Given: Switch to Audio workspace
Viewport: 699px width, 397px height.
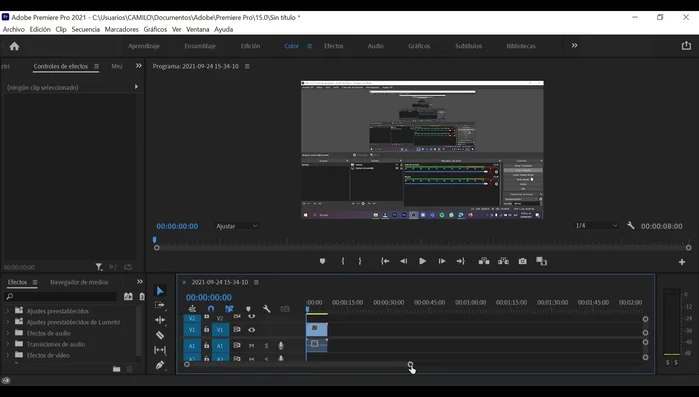Looking at the screenshot, I should tap(375, 46).
